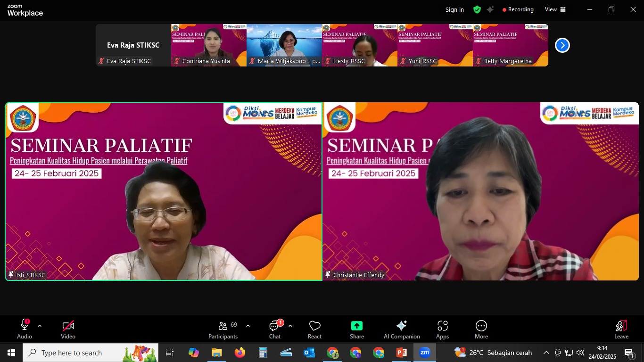Click the green encryption shield icon
Screen dimensions: 644x362
tap(477, 9)
